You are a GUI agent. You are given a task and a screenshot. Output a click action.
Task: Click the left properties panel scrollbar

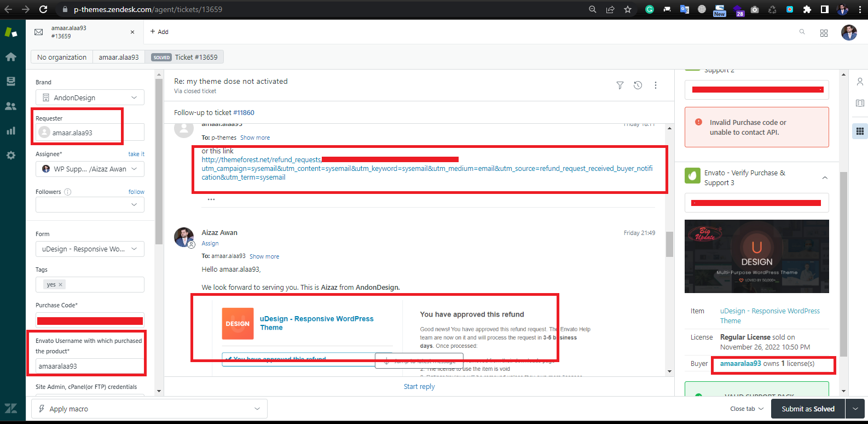pos(159,162)
